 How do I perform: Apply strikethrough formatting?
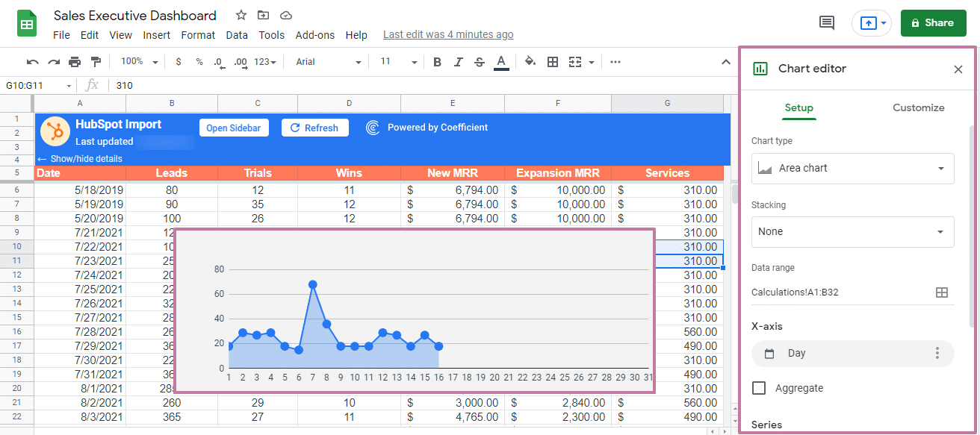(x=480, y=62)
